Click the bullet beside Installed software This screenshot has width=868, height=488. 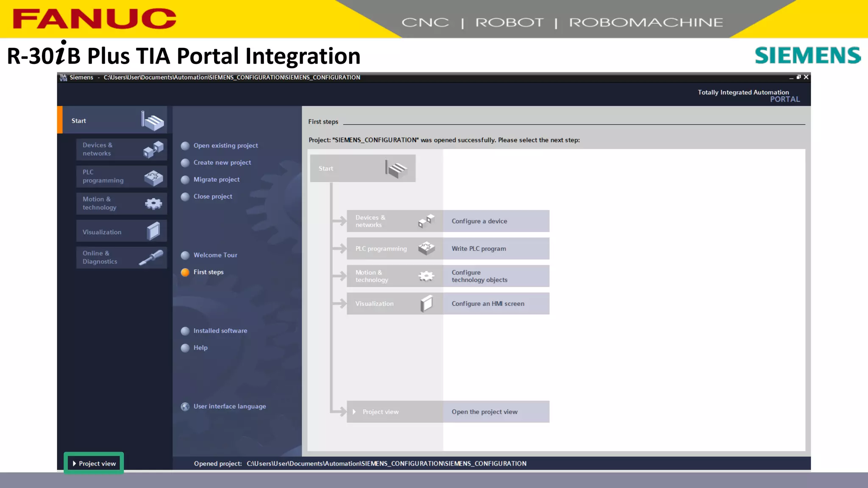pos(185,331)
